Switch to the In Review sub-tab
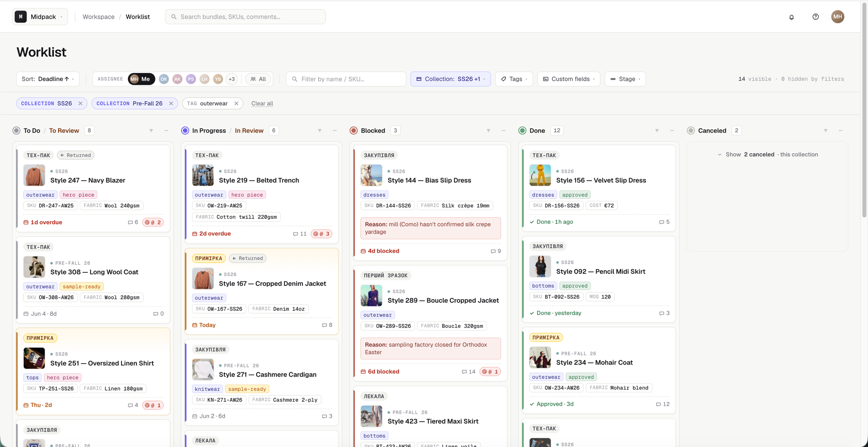Viewport: 868px width, 447px height. (x=249, y=131)
